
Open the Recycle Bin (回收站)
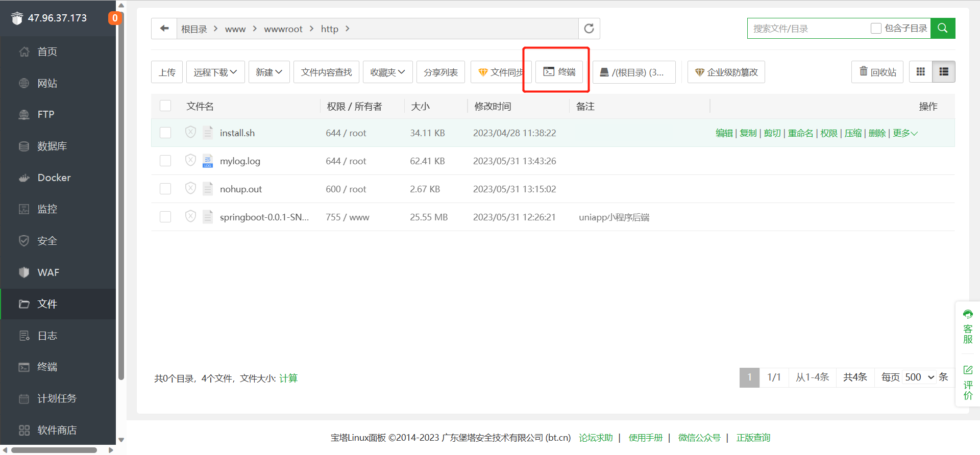tap(877, 72)
